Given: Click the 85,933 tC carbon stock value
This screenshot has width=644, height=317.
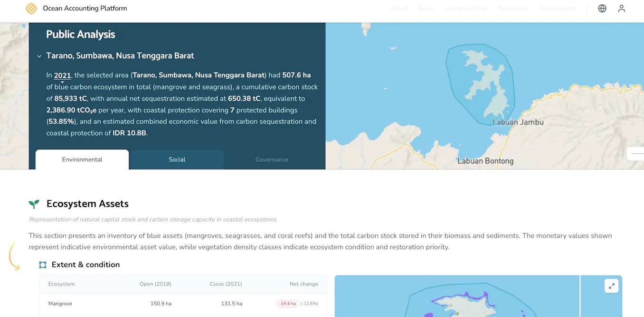Looking at the screenshot, I should tap(71, 99).
